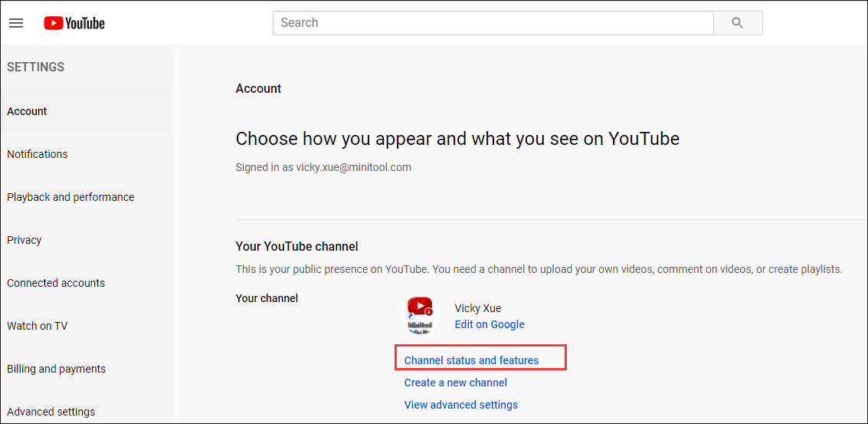Viewport: 868px width, 424px height.
Task: Open Privacy settings
Action: [x=87, y=240]
